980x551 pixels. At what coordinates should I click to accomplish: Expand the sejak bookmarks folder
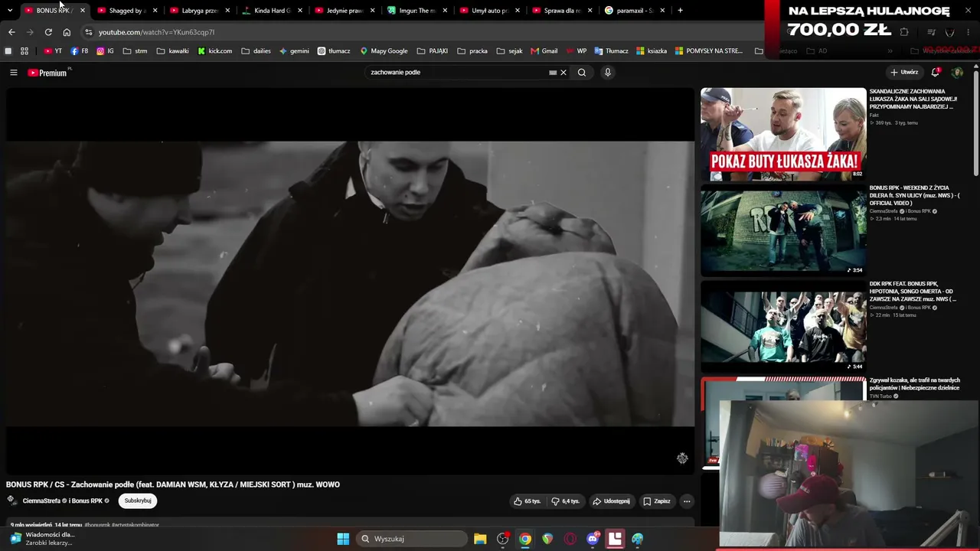[x=509, y=51]
